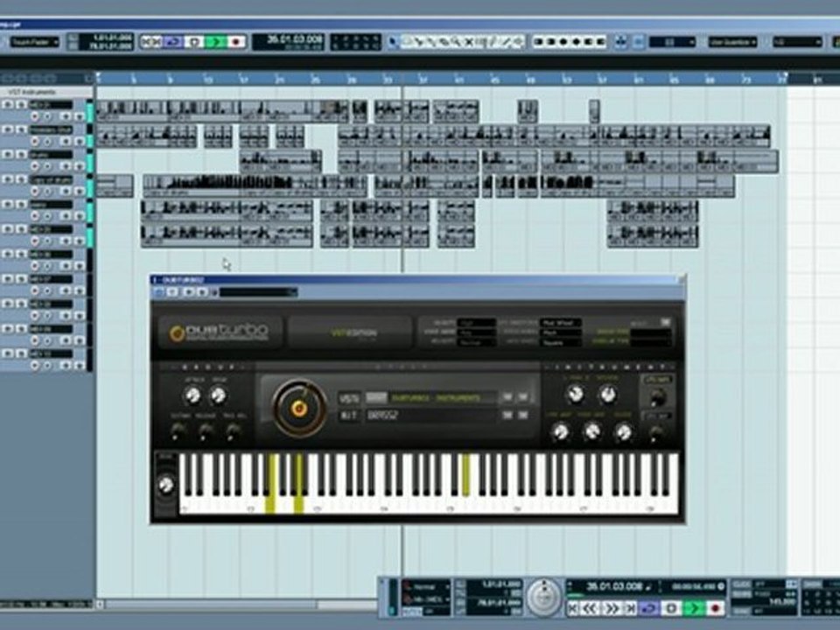
Task: Click next arrow beside KIT field
Action: tap(523, 415)
